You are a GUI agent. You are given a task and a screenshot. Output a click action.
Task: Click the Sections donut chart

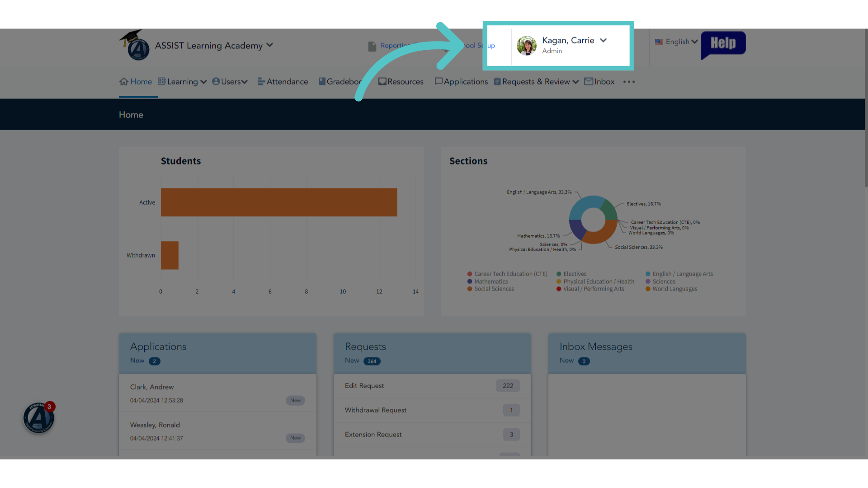593,220
